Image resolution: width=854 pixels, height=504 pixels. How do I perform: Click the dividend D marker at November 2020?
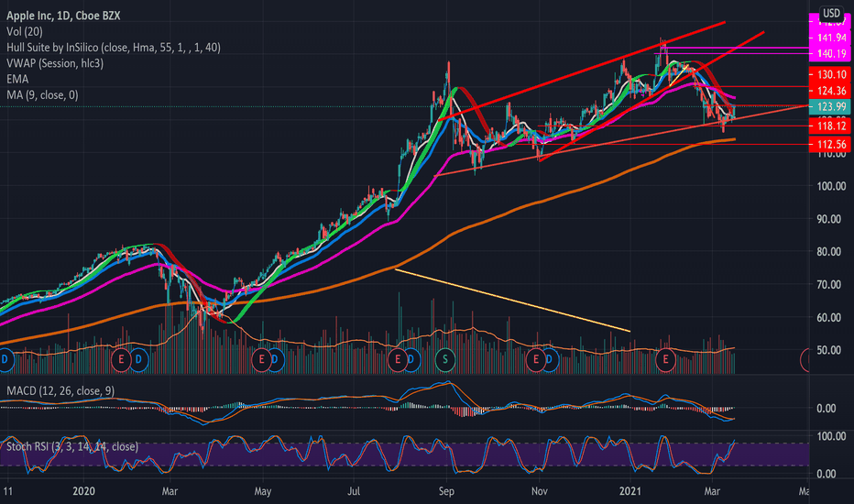(550, 359)
